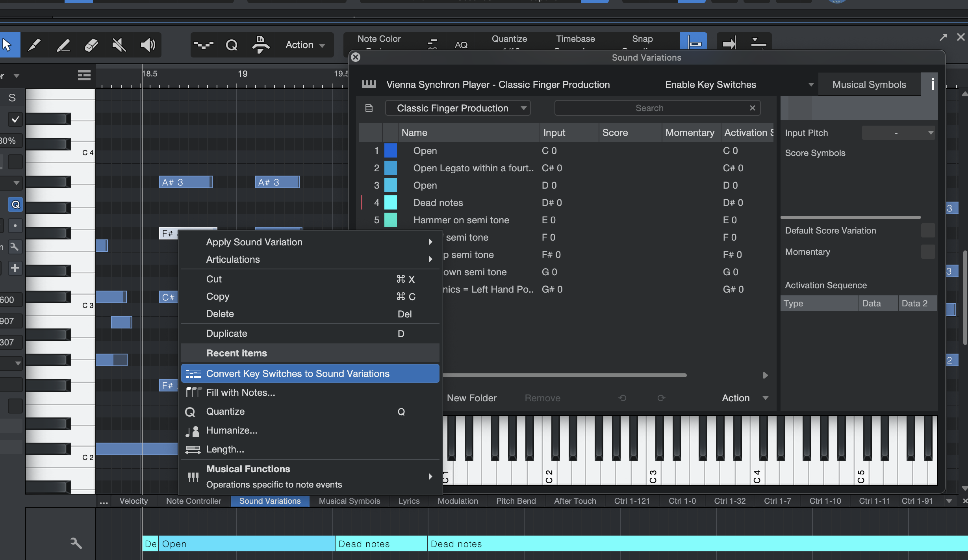Select the Listen speaker tool
The image size is (968, 560).
click(x=148, y=45)
